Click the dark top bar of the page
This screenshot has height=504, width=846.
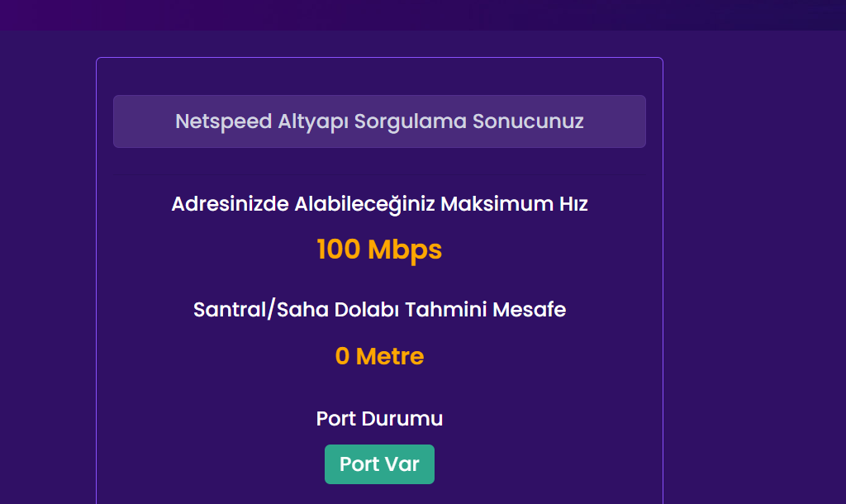[x=423, y=15]
